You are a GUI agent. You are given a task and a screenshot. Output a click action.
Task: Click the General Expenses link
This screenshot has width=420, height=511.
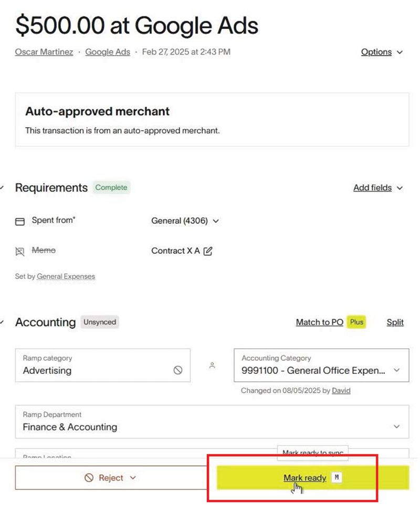pos(66,276)
